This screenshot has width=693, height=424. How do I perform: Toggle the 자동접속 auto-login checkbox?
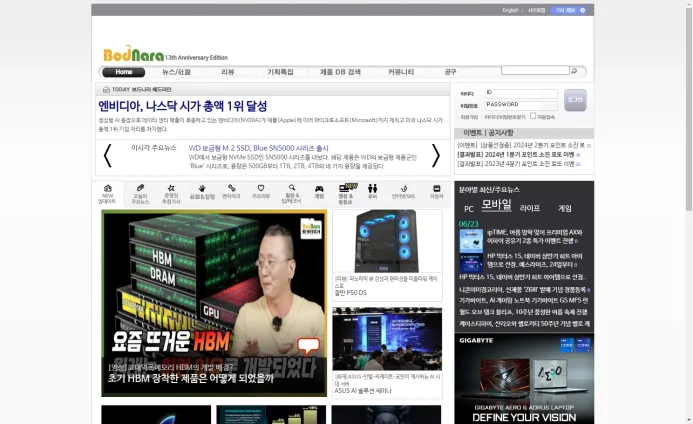pyautogui.click(x=533, y=116)
